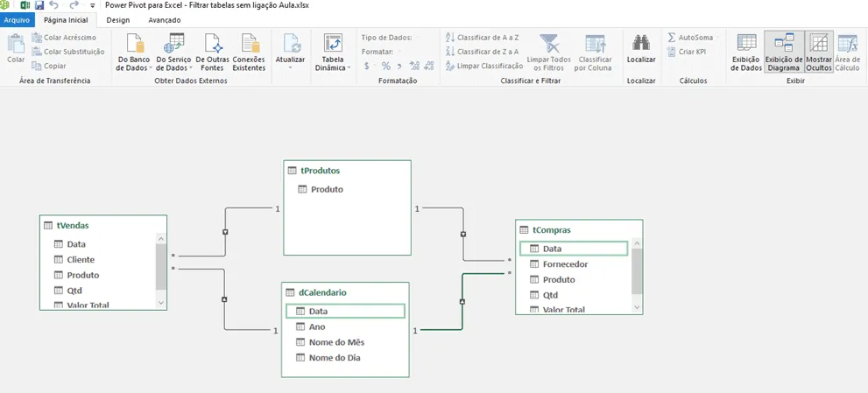Select the highlighted dCalendario-tCompras relationship line

[462, 302]
